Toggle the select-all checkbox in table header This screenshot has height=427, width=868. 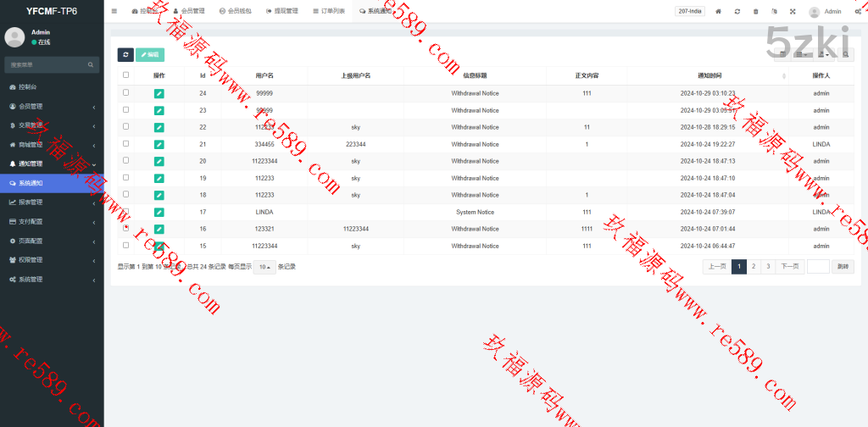pyautogui.click(x=126, y=75)
